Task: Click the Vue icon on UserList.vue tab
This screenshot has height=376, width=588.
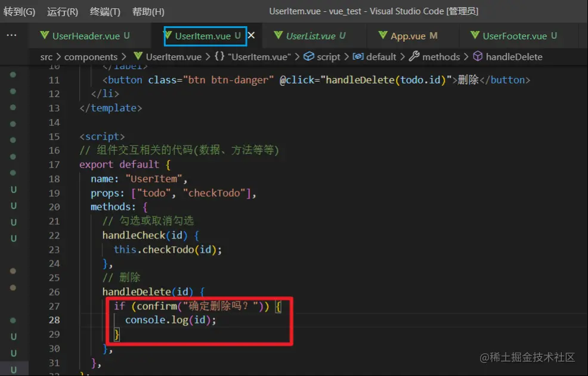Action: pyautogui.click(x=278, y=36)
